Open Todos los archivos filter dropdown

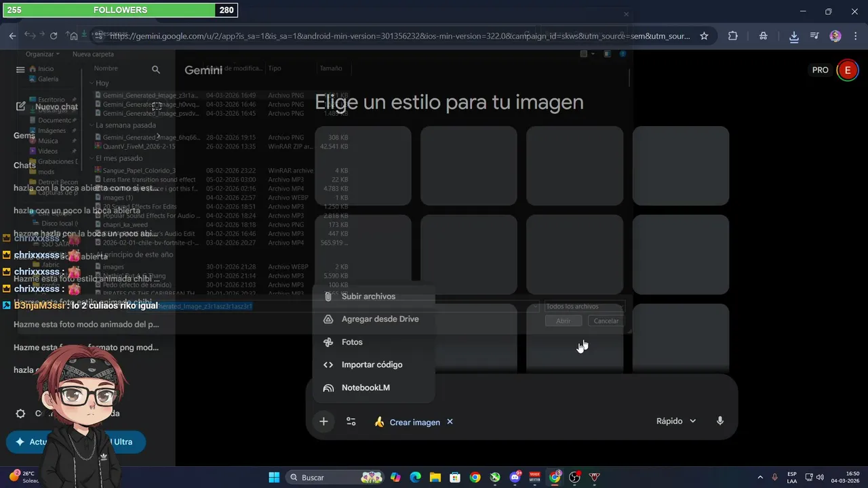pos(584,306)
